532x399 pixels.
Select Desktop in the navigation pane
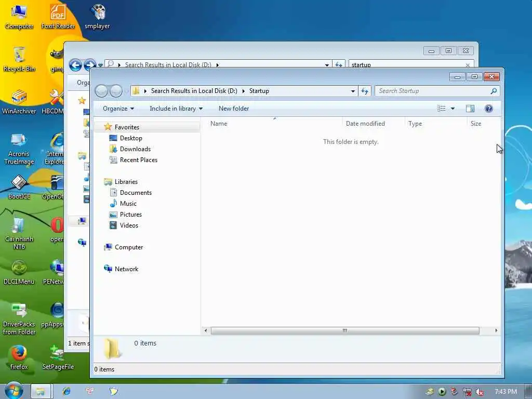click(131, 138)
